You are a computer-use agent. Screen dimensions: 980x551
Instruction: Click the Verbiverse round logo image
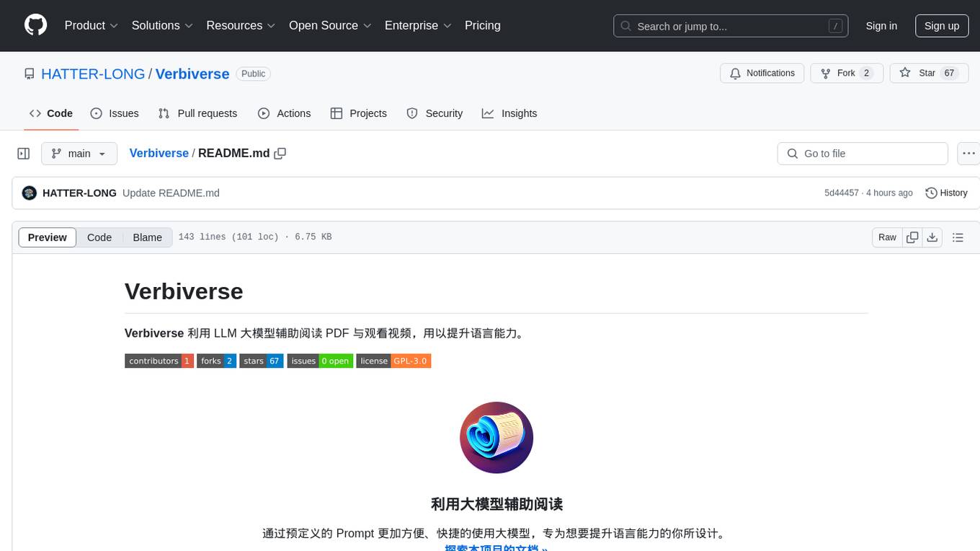pos(496,438)
